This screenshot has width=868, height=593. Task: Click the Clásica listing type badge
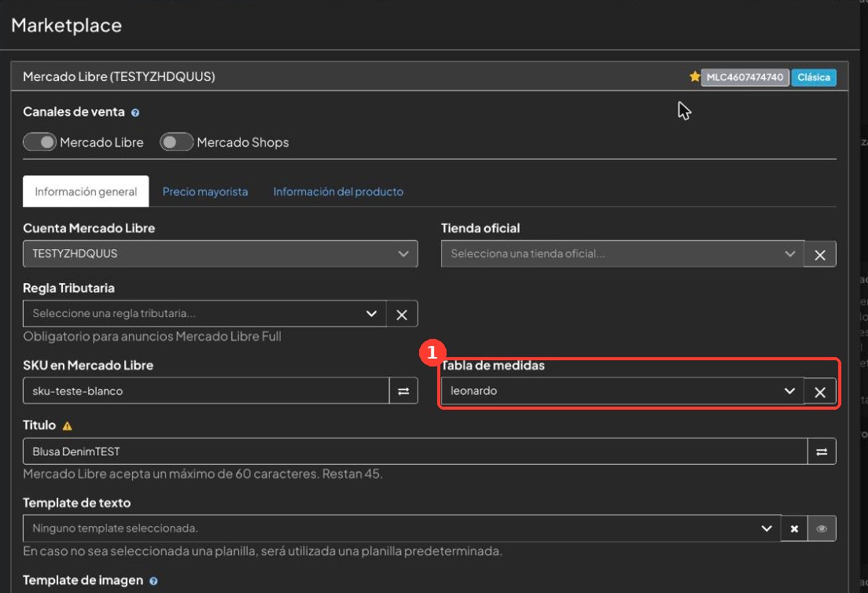point(814,77)
